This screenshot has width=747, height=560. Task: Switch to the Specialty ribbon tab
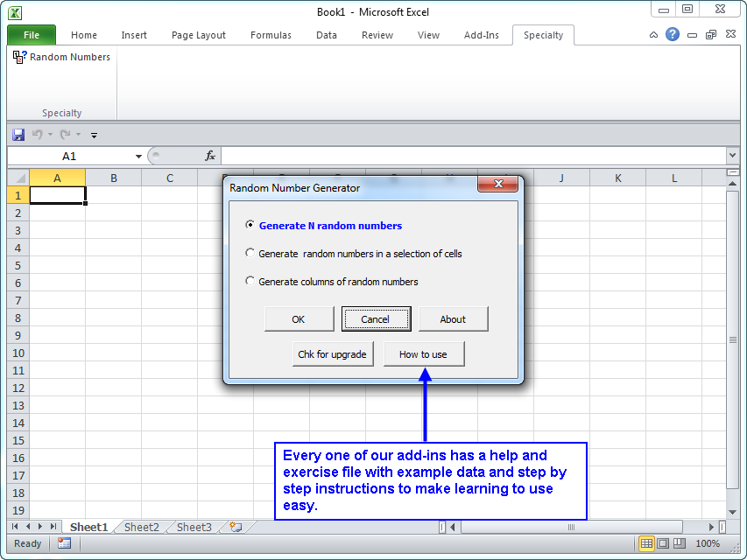click(543, 35)
